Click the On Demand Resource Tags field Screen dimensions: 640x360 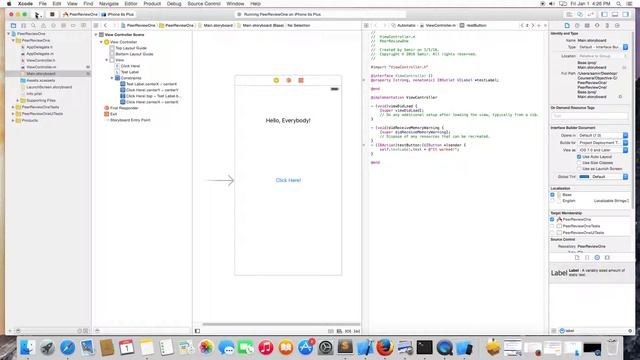pos(589,116)
